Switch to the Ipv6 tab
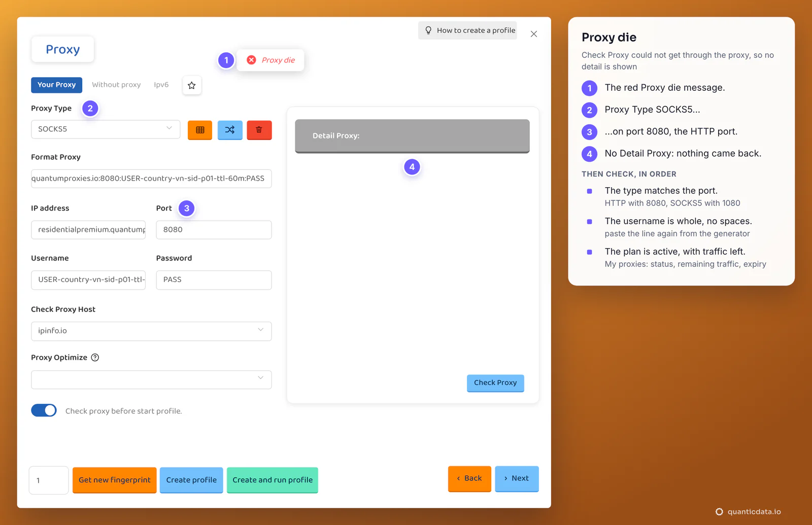 pyautogui.click(x=161, y=85)
